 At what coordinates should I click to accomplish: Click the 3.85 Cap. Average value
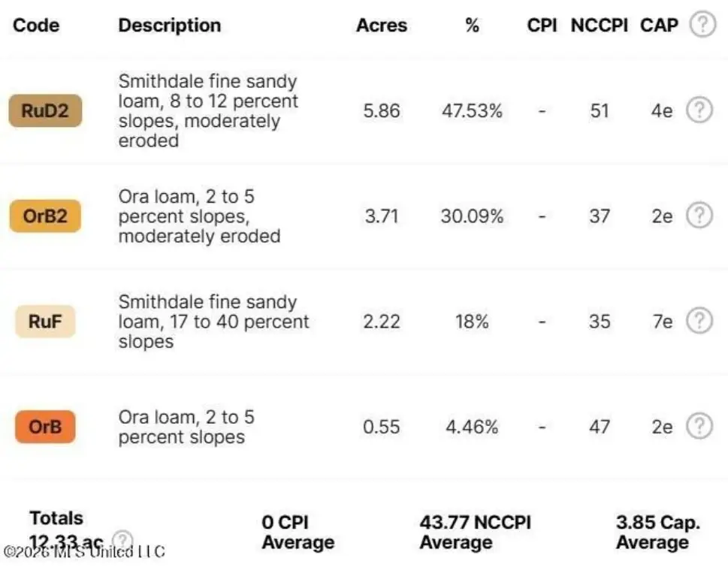[x=658, y=532]
